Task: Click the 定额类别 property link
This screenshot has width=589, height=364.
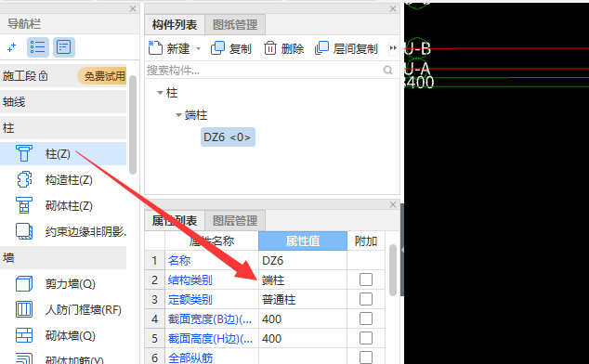Action: coord(190,299)
